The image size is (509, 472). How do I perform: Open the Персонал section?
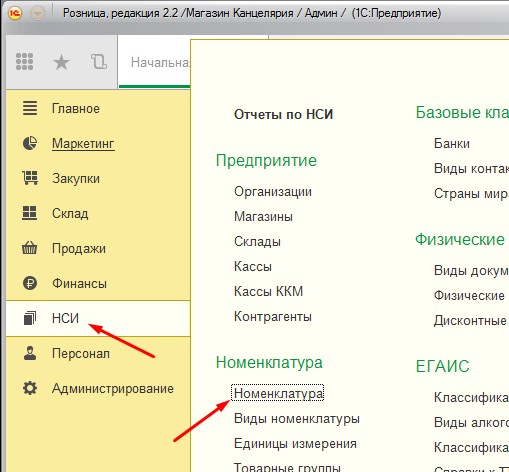click(81, 354)
